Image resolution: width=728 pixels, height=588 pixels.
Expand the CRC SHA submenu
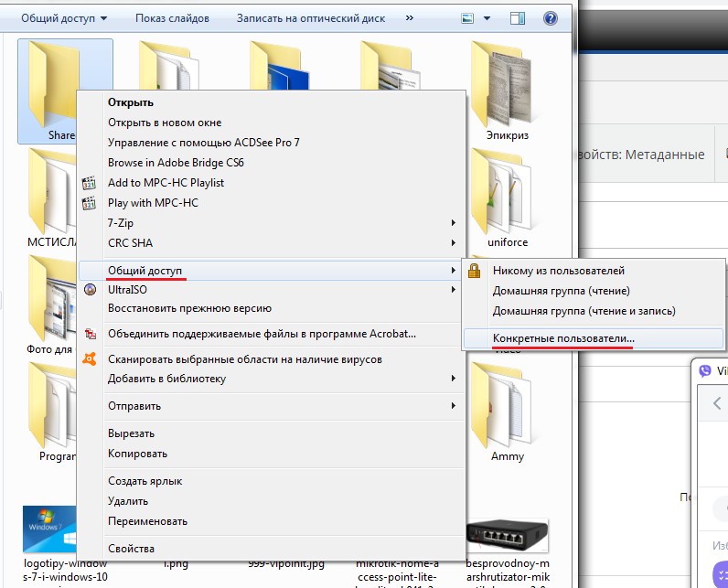[x=271, y=242]
